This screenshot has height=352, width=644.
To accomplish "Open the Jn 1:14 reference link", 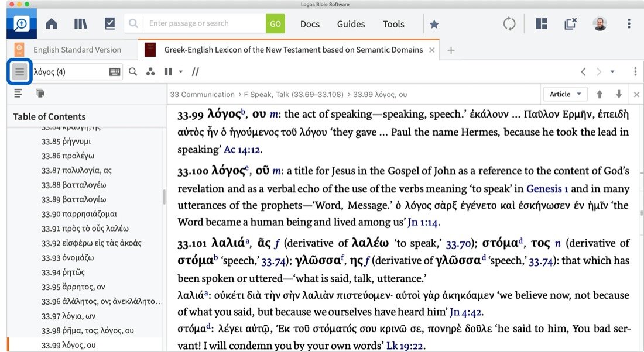I will pos(423,222).
